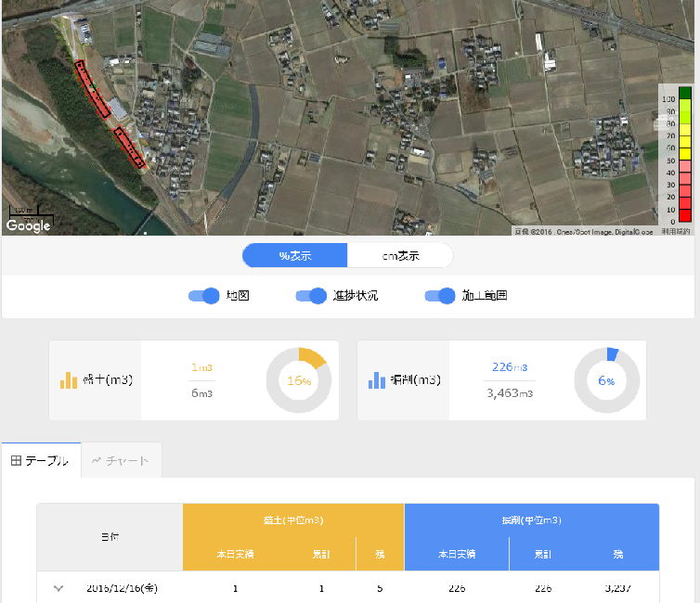Switch display to cm表示
This screenshot has width=700, height=603.
click(400, 256)
